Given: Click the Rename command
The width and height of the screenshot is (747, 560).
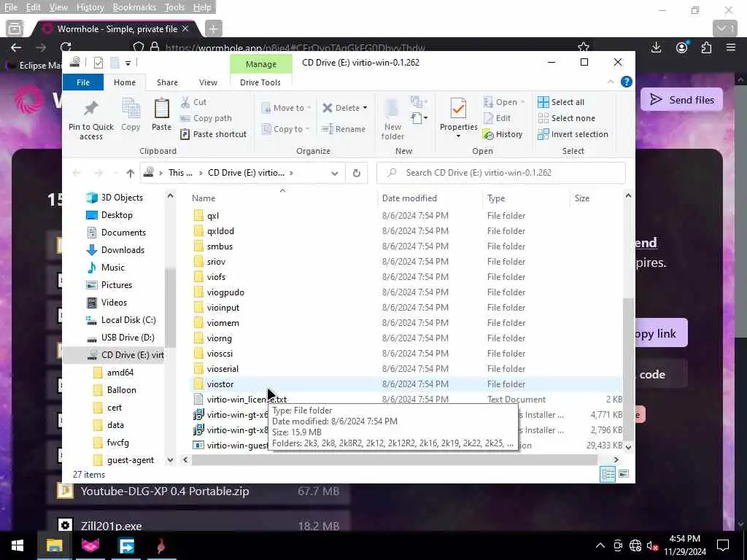Looking at the screenshot, I should (x=343, y=129).
